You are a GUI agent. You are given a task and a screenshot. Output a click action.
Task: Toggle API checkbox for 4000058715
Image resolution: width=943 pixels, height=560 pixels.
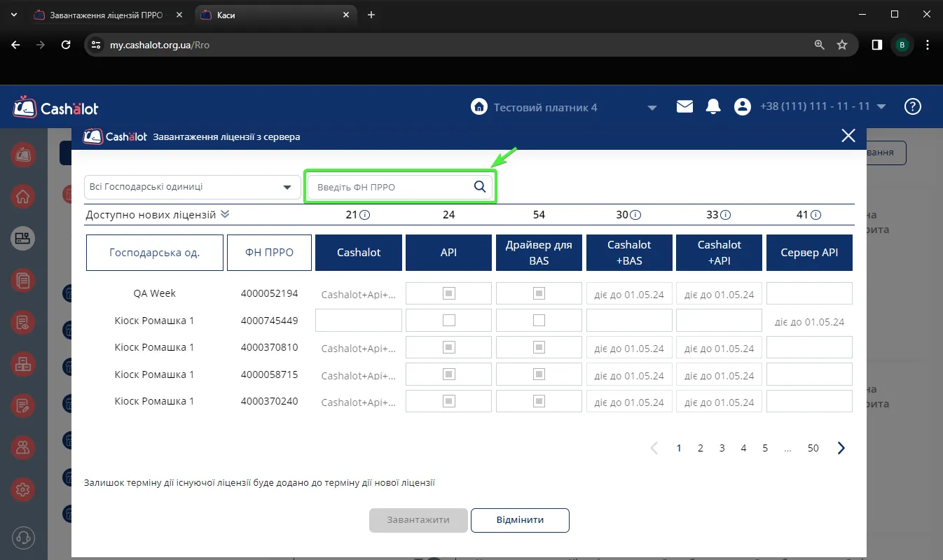click(x=448, y=374)
